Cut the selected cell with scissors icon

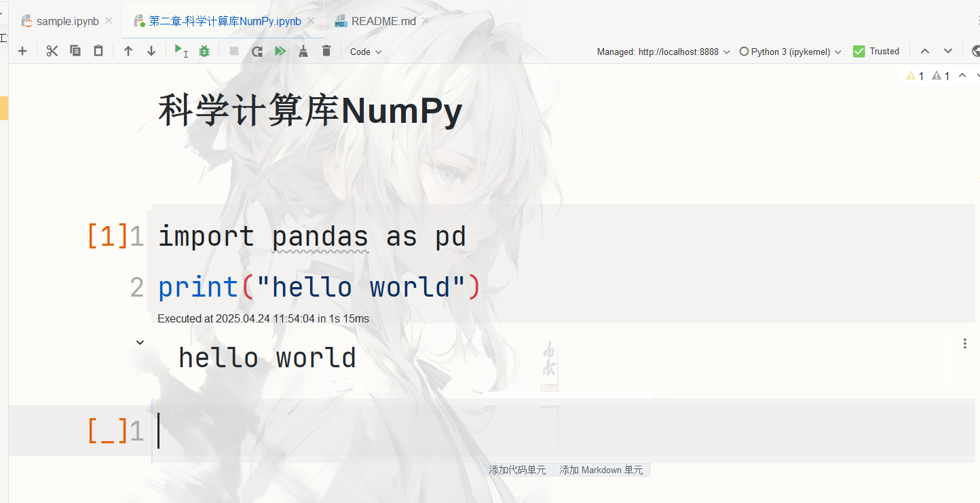pos(52,51)
